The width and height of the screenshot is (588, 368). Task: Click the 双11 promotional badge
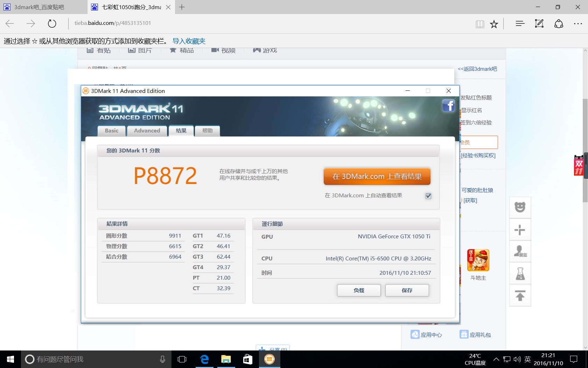[579, 165]
